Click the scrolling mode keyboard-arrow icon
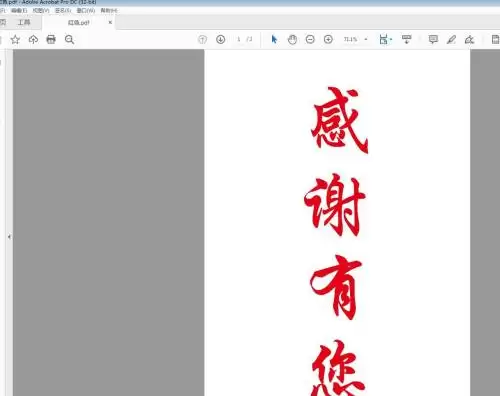500x396 pixels. [406, 39]
